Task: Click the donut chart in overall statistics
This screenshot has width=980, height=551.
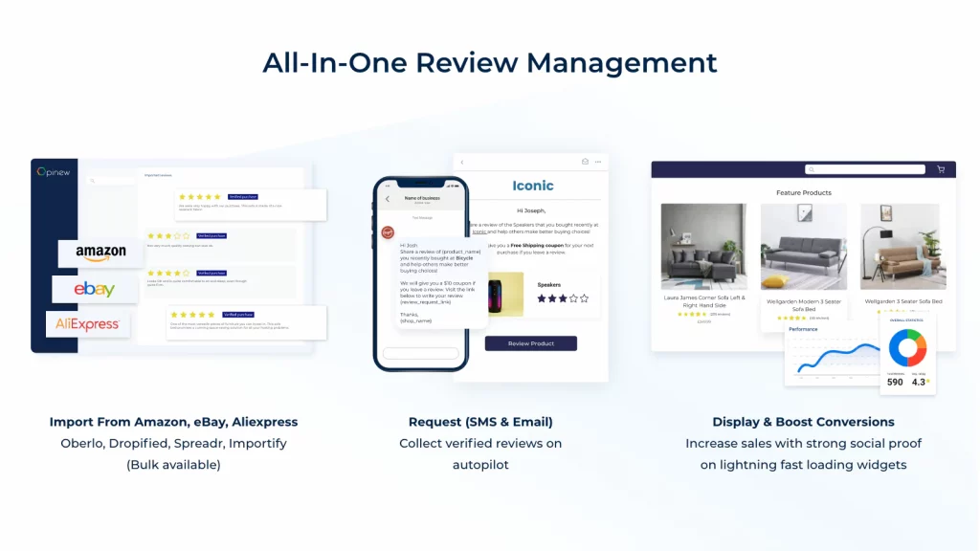Action: point(907,348)
